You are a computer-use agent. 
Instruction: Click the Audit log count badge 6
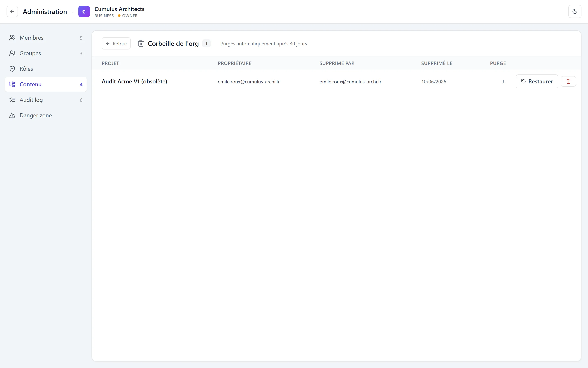click(x=81, y=100)
